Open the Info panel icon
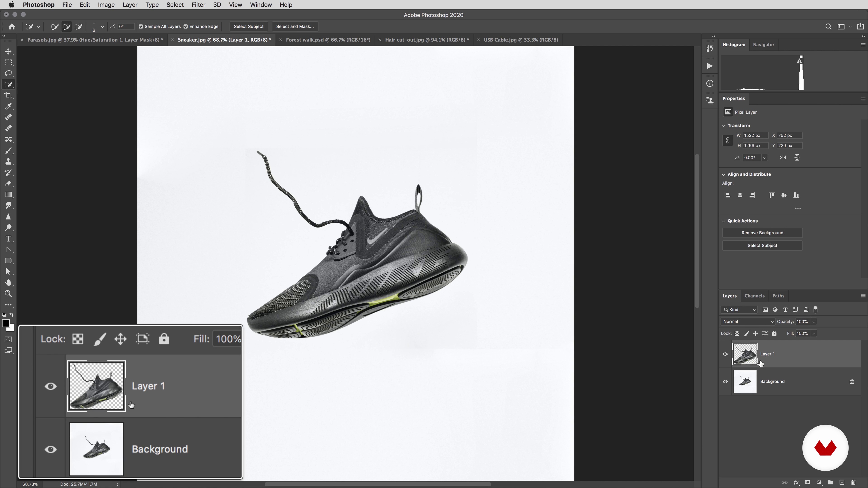Image resolution: width=868 pixels, height=488 pixels. (710, 84)
